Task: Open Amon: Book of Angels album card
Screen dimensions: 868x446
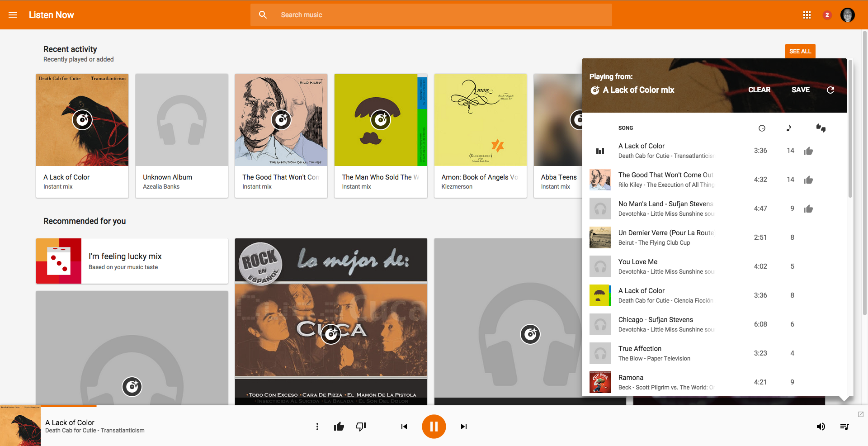Action: pos(481,136)
